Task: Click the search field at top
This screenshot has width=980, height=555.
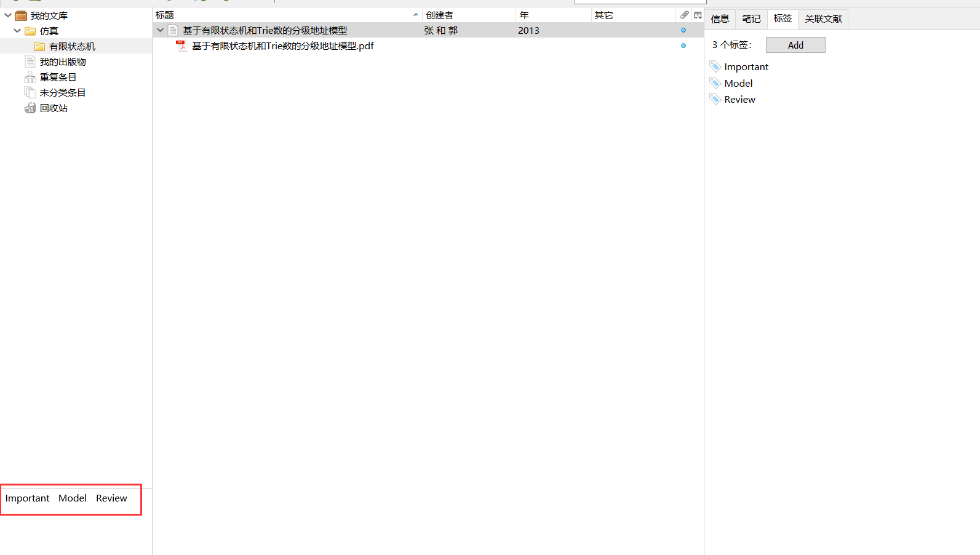Action: [x=640, y=2]
